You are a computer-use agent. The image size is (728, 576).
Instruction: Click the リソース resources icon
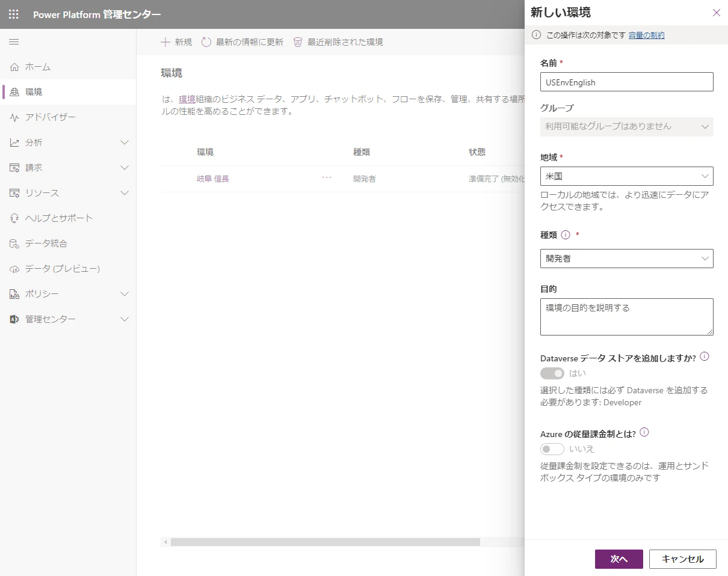coord(14,193)
